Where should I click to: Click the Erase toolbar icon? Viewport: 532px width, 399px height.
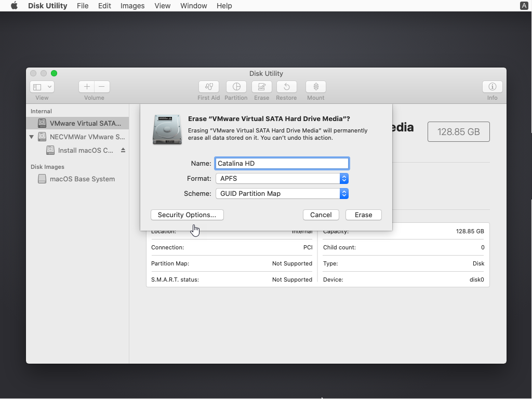261,87
